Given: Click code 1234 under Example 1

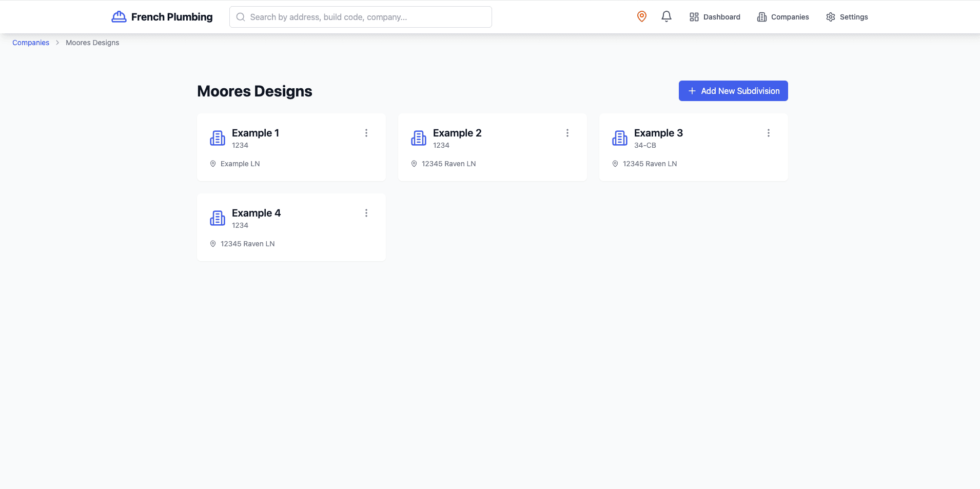Looking at the screenshot, I should 240,145.
